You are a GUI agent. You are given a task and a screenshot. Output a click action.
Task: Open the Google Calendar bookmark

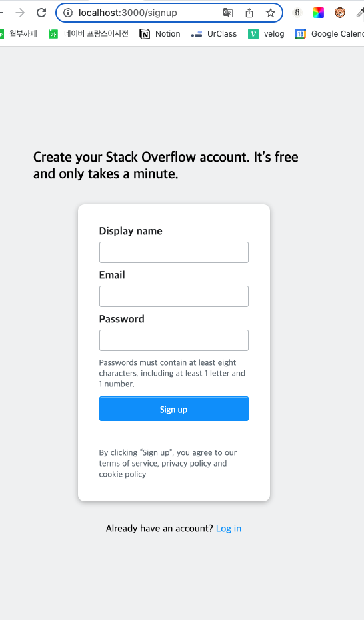pos(329,34)
